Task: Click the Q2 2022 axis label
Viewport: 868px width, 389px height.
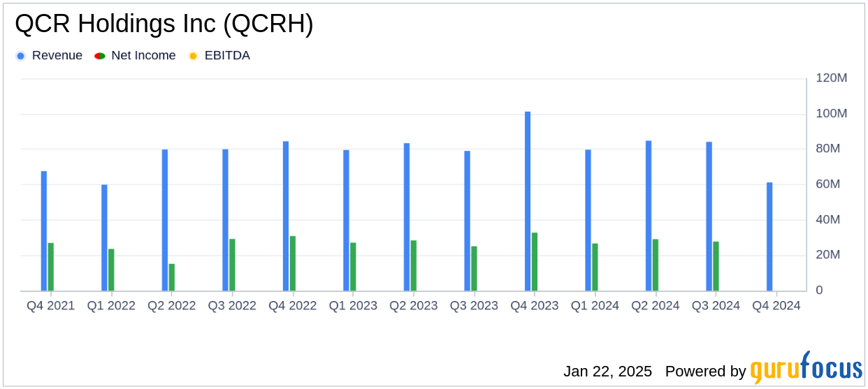Action: (x=172, y=306)
